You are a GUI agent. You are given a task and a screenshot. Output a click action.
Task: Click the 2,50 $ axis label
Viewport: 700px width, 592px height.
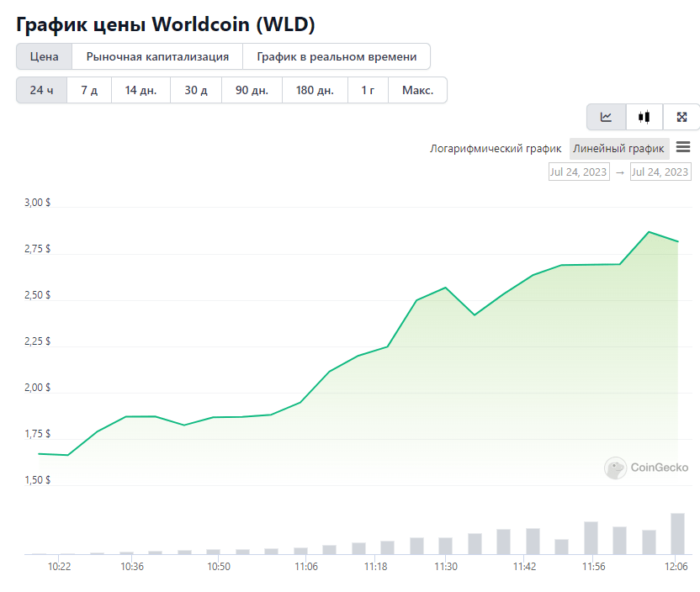[x=38, y=295]
